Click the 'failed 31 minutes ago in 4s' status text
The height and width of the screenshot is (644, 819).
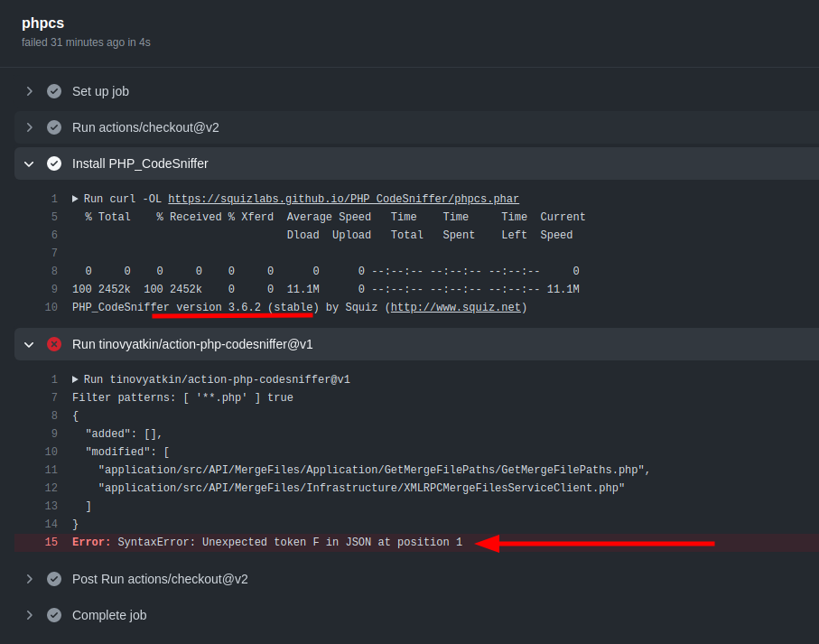pyautogui.click(x=86, y=42)
